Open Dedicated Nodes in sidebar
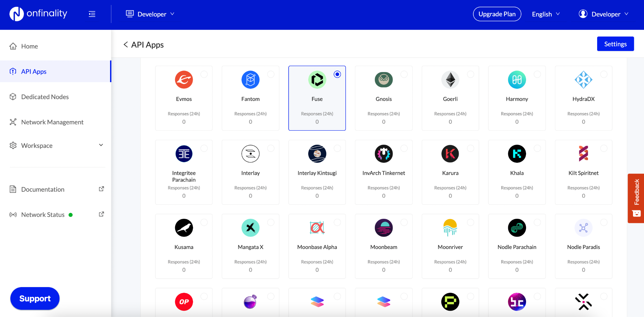The image size is (644, 317). tap(55, 97)
